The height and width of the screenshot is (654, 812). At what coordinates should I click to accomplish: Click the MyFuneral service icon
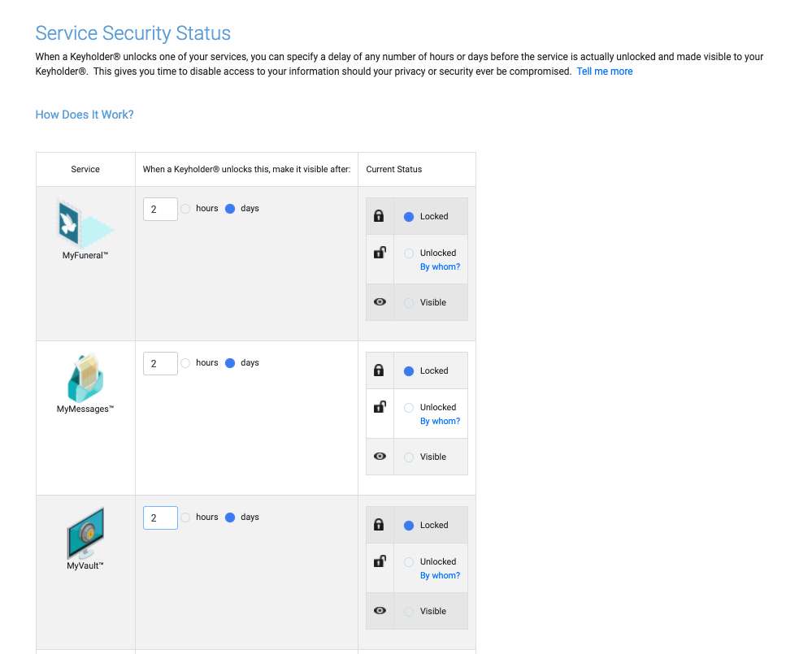click(85, 223)
